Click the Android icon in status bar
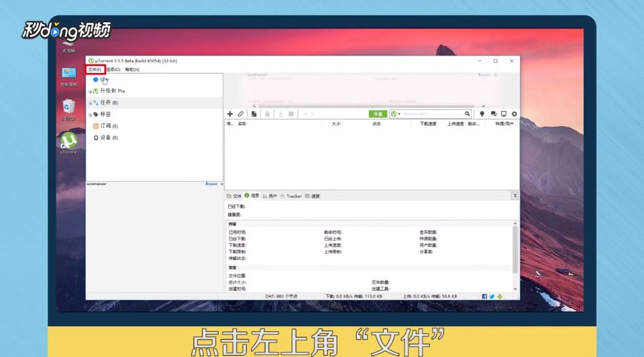This screenshot has height=357, width=644. click(x=500, y=296)
